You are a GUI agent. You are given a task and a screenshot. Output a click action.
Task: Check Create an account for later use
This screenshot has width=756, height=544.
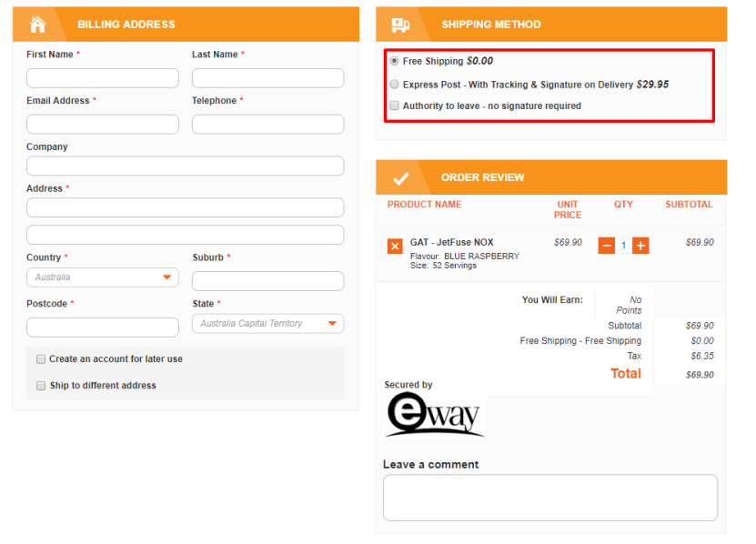41,359
